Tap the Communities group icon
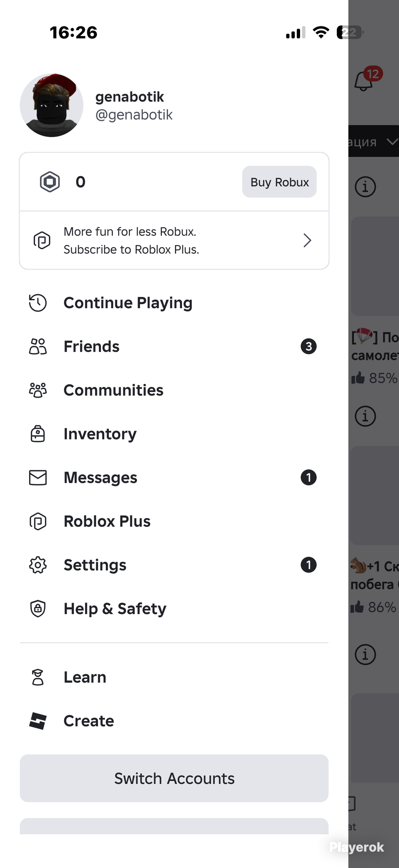The width and height of the screenshot is (399, 868). tap(38, 390)
